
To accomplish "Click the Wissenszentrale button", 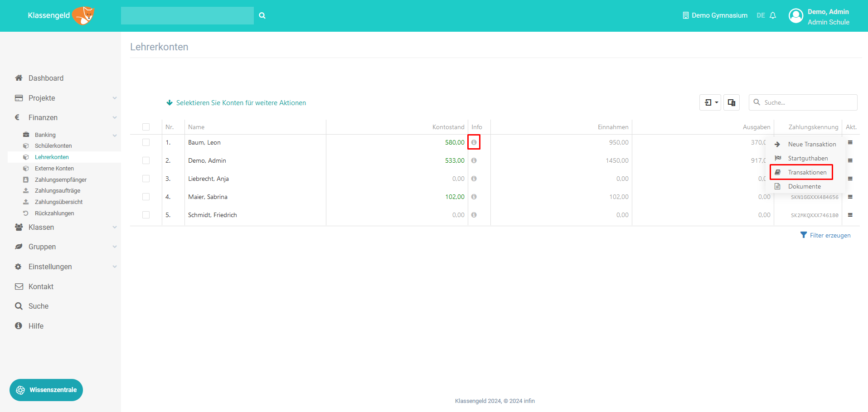I will coord(46,390).
